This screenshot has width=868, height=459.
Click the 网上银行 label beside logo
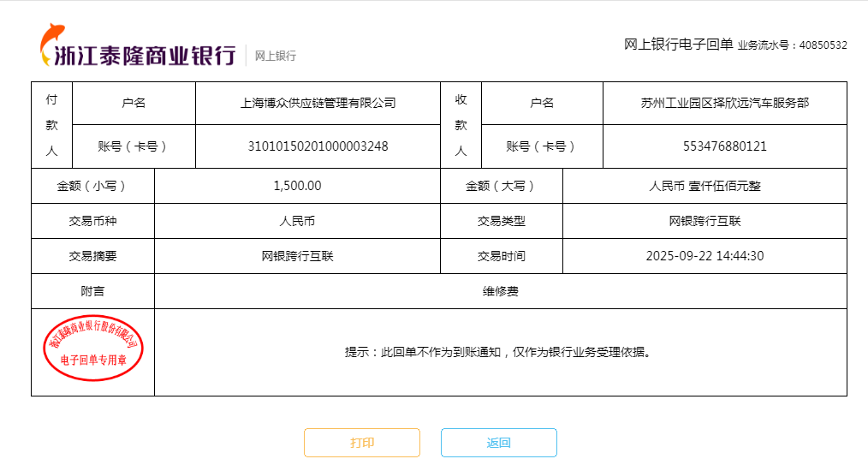coord(276,56)
